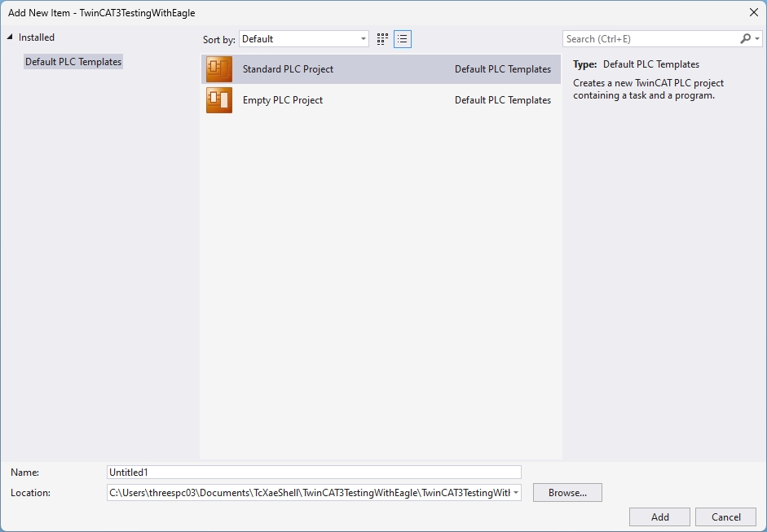The width and height of the screenshot is (767, 532).
Task: Click the search magnifier icon
Action: click(x=745, y=38)
